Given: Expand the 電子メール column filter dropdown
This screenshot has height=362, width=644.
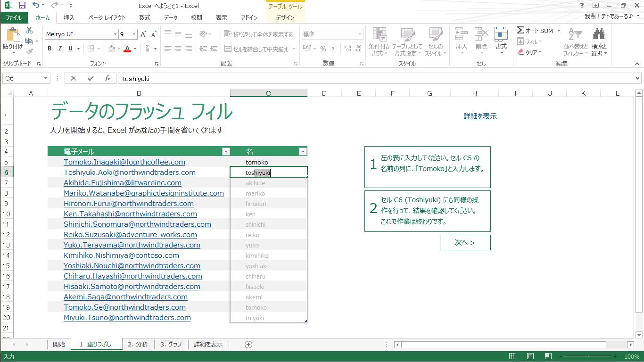Looking at the screenshot, I should [226, 152].
